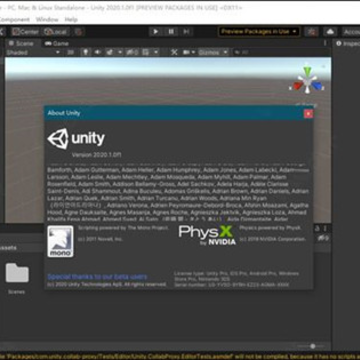Expand the Gizmos dropdown arrow
This screenshot has height=360, width=360.
226,52
